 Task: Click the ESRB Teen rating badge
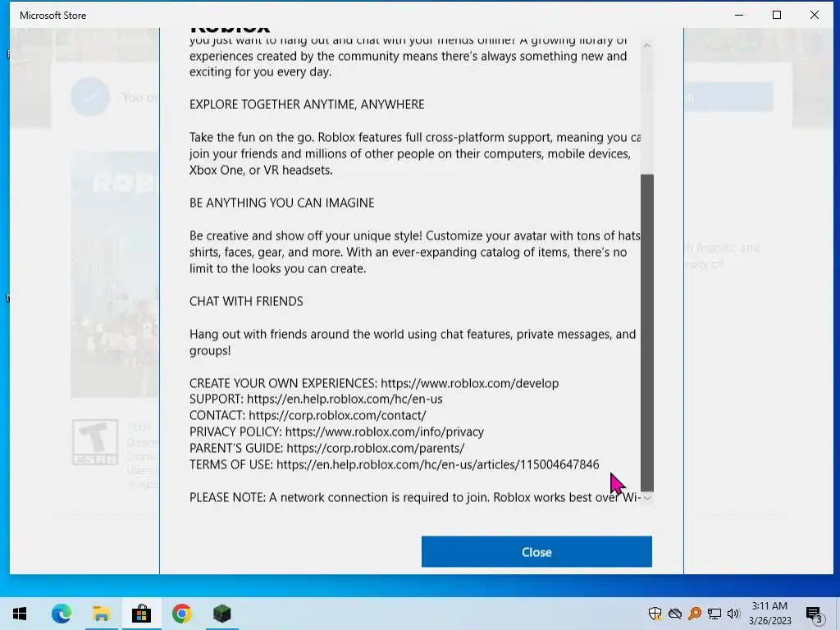pyautogui.click(x=95, y=442)
